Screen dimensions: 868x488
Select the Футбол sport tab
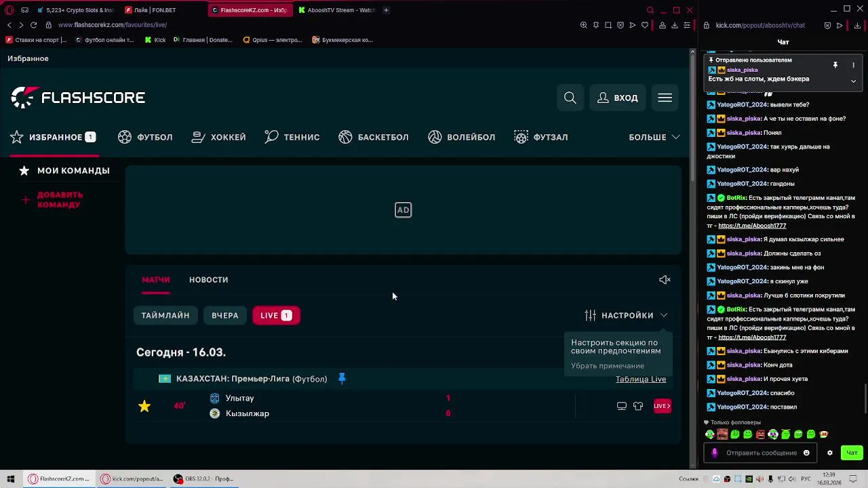click(145, 137)
